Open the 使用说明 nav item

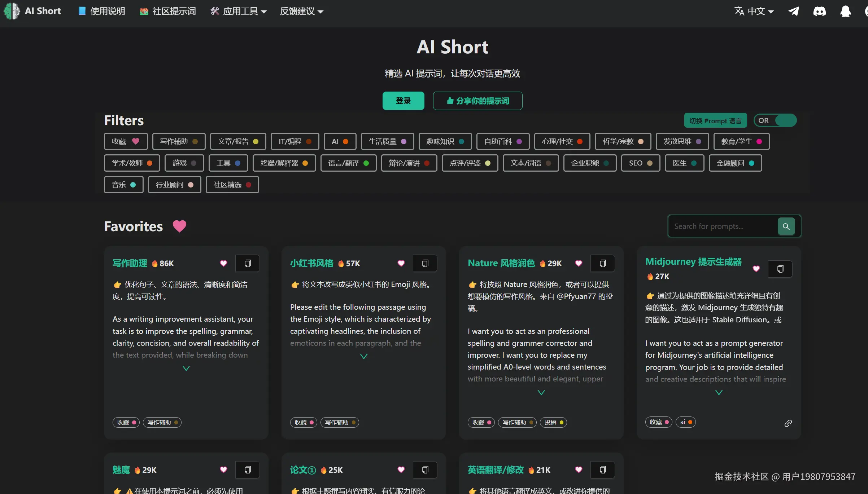[x=102, y=11]
